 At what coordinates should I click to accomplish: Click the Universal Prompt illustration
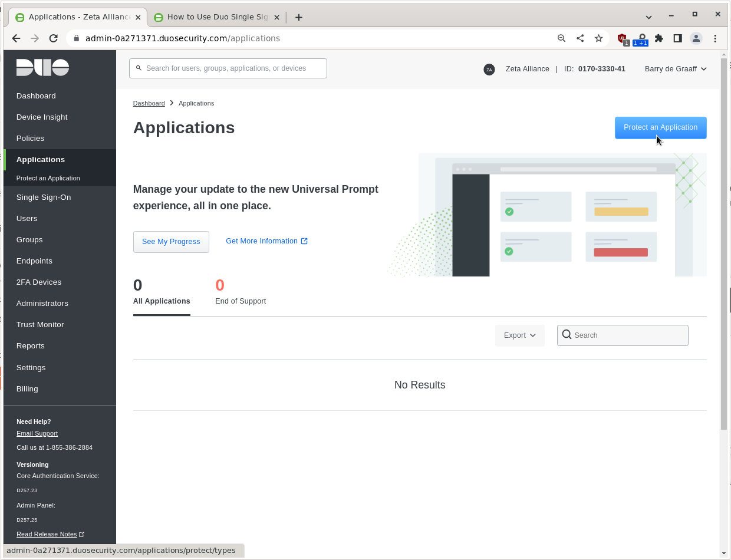547,215
